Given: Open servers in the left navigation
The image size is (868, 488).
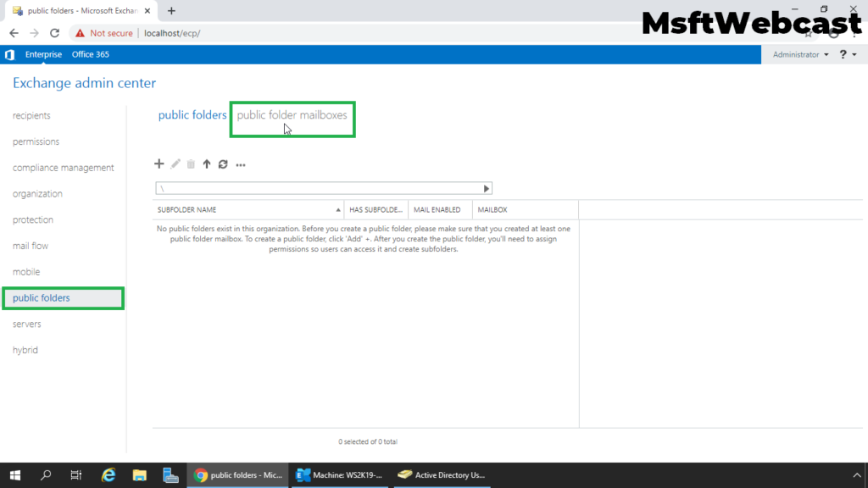Looking at the screenshot, I should click(27, 324).
